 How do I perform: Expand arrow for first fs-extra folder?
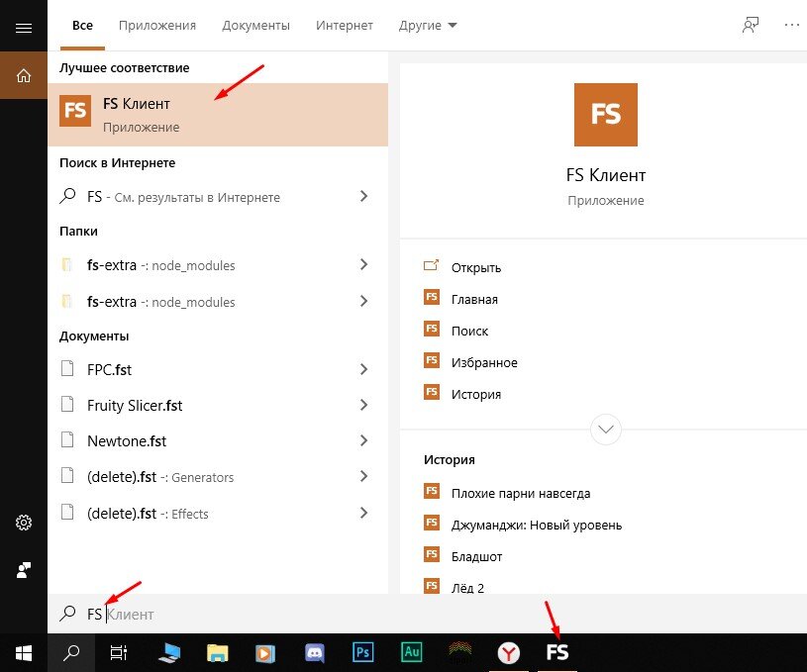363,264
